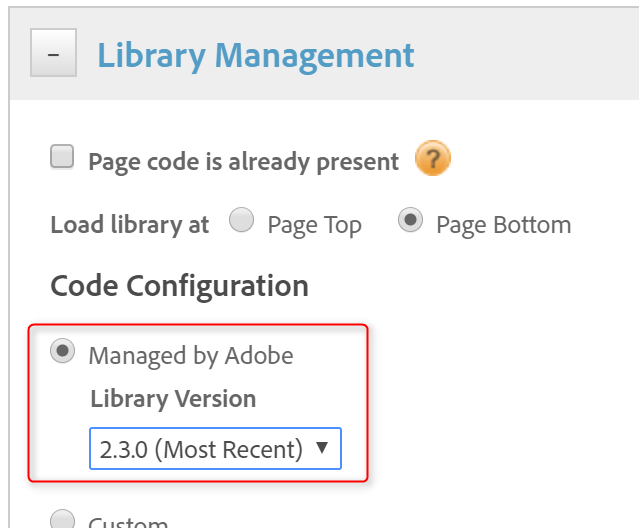Click the black arrow in version selector
The image size is (639, 528).
click(322, 448)
